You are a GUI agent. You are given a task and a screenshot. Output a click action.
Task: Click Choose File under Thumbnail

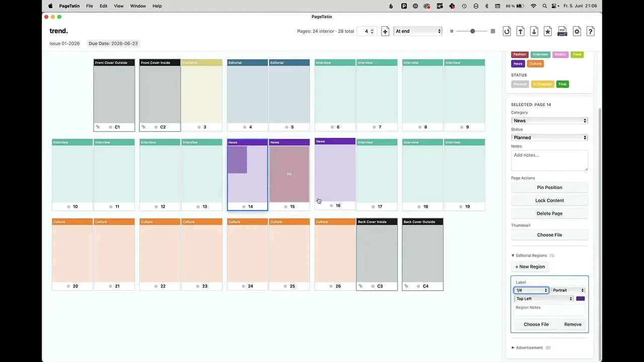pos(549,235)
